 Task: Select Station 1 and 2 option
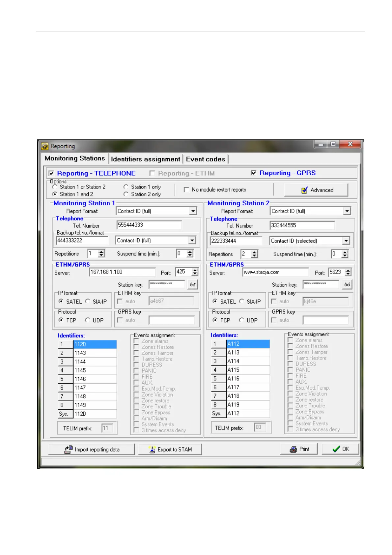coord(55,194)
